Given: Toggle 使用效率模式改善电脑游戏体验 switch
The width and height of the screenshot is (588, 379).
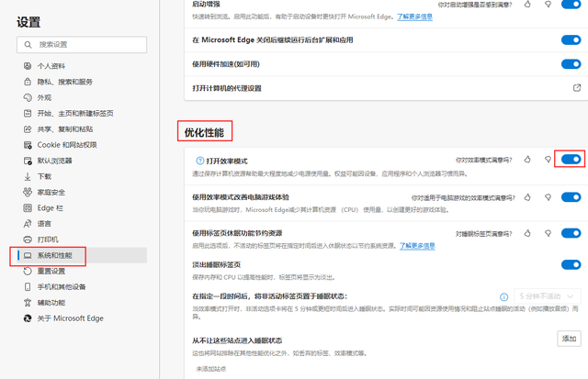Looking at the screenshot, I should [571, 197].
